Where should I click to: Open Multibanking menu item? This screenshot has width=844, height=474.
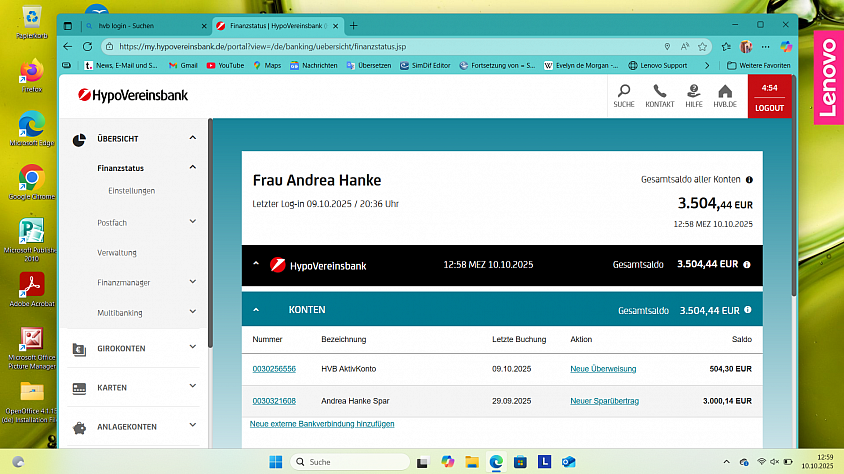pos(119,313)
